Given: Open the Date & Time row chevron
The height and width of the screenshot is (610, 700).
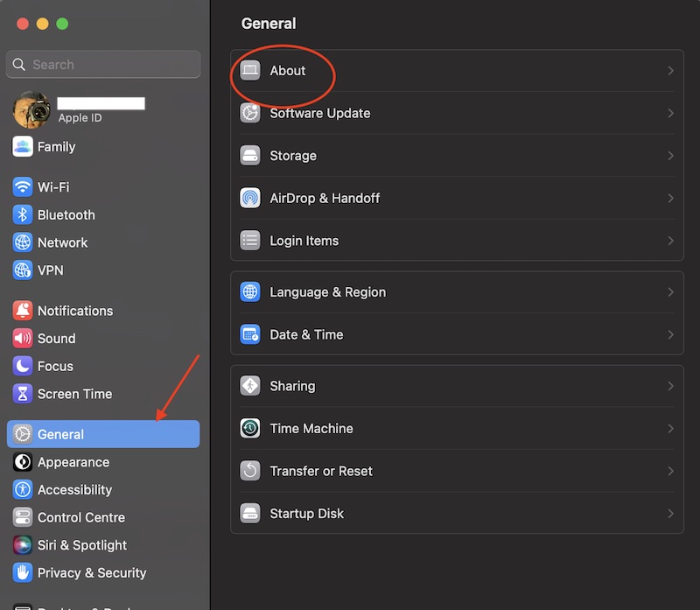Looking at the screenshot, I should 670,334.
